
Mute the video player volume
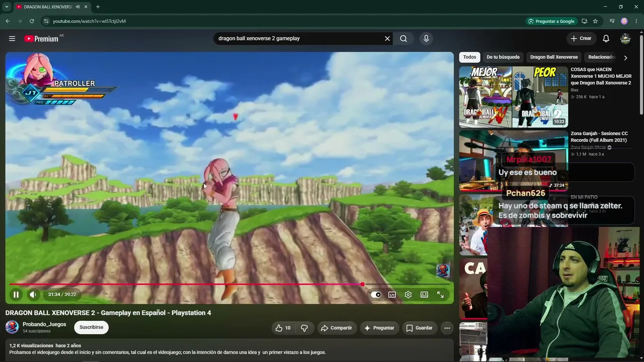click(33, 295)
